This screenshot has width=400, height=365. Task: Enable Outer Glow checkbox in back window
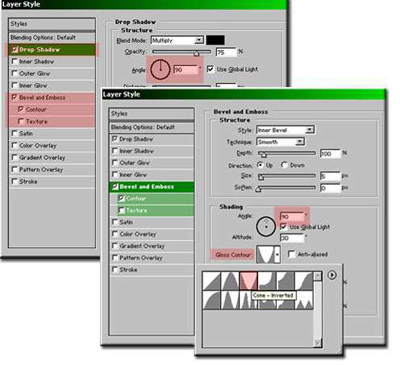[15, 73]
